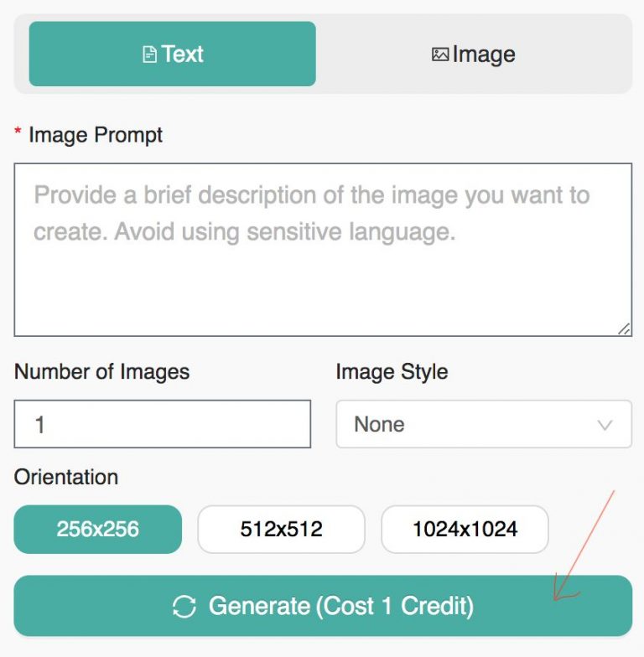The width and height of the screenshot is (644, 657).
Task: Select the 256x256 size option
Action: click(x=97, y=530)
